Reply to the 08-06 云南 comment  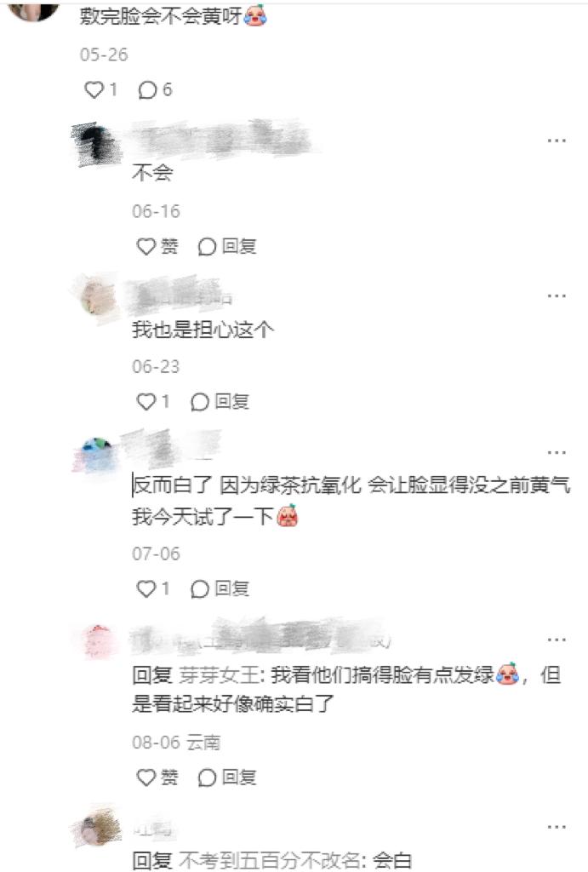pos(227,777)
